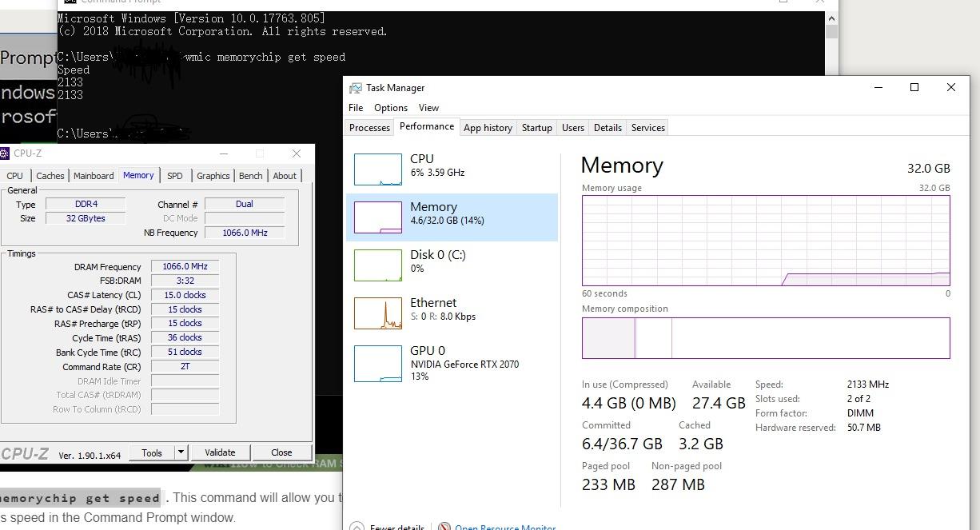Show the About tab in CPU-Z
Image resolution: width=980 pixels, height=530 pixels.
(x=285, y=176)
